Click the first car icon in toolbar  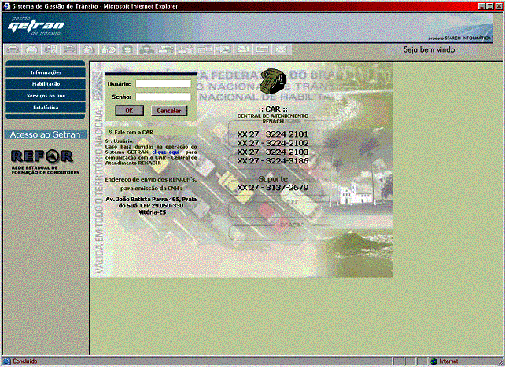[x=13, y=50]
